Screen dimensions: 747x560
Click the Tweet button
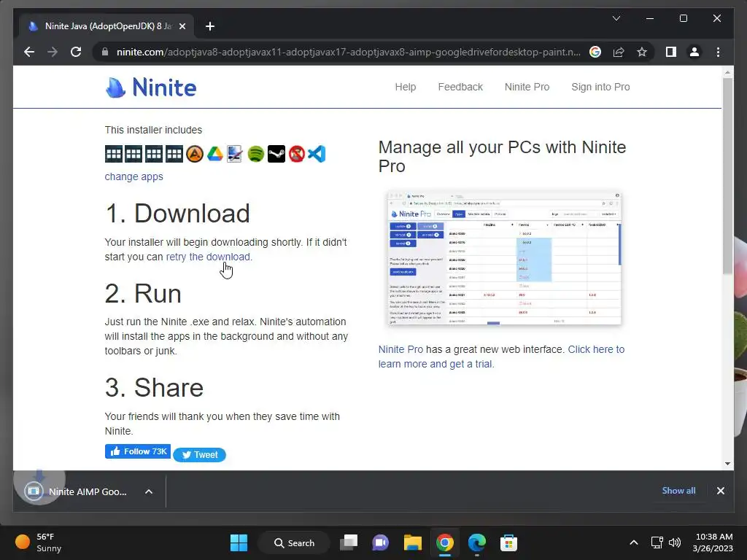coord(200,455)
